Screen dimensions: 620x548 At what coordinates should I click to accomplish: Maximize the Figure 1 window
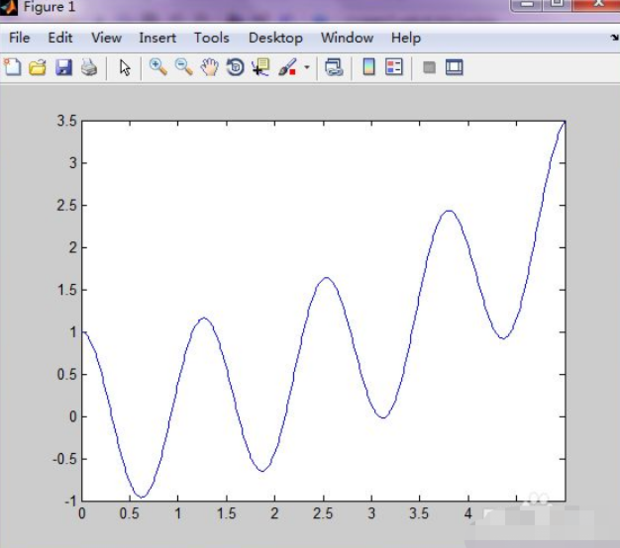(x=557, y=4)
